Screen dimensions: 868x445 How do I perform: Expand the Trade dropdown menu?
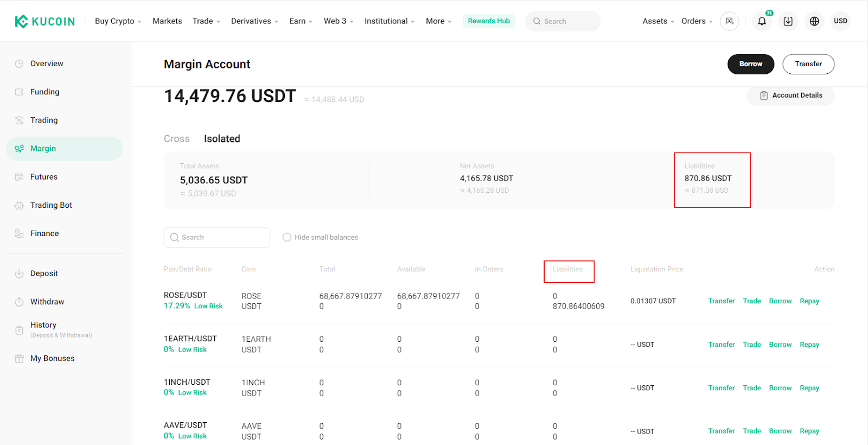click(x=206, y=21)
